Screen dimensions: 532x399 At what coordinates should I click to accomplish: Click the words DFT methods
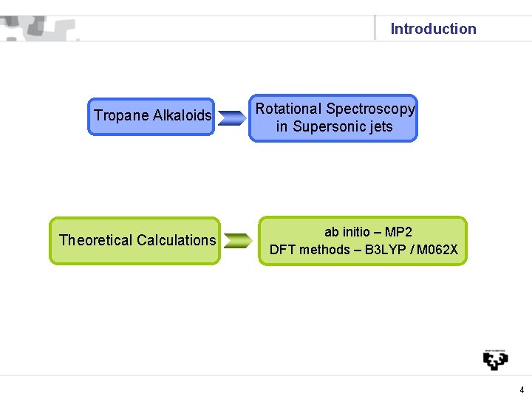[x=310, y=250]
